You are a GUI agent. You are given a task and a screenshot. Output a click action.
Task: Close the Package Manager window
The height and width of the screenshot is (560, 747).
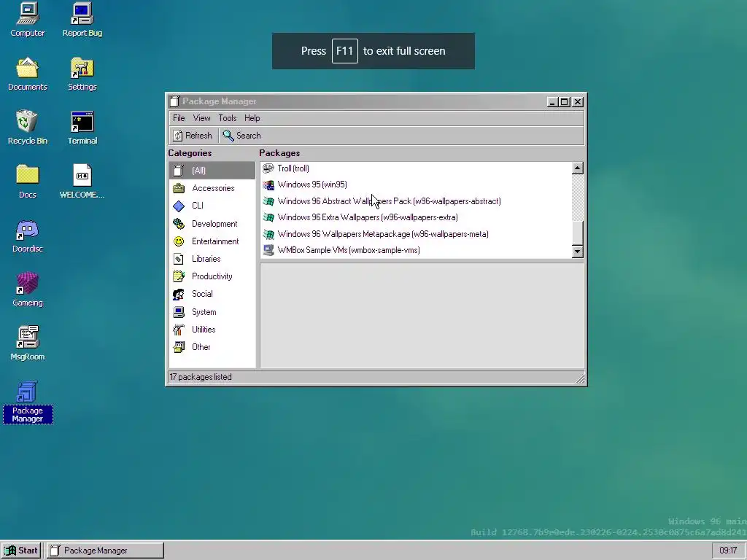pyautogui.click(x=578, y=102)
